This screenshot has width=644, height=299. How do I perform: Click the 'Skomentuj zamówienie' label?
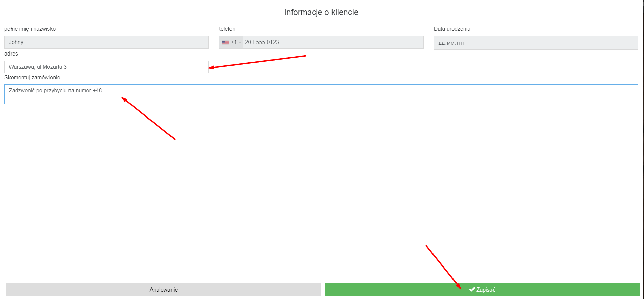pyautogui.click(x=32, y=78)
